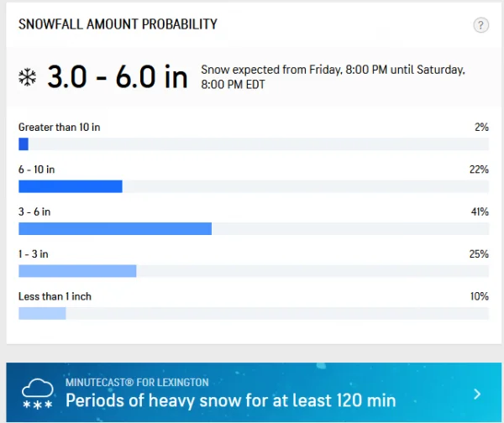Select the 1 - 3 in probability bar

click(254, 271)
